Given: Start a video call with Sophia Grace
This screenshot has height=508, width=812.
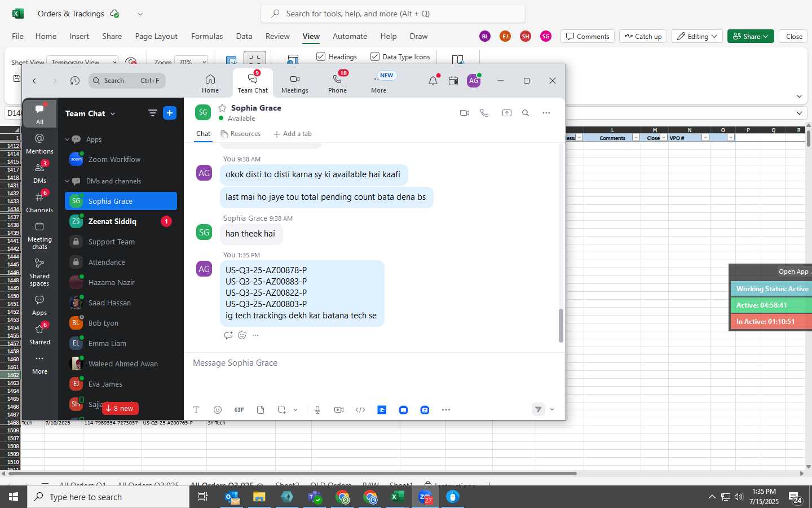Looking at the screenshot, I should click(x=465, y=113).
